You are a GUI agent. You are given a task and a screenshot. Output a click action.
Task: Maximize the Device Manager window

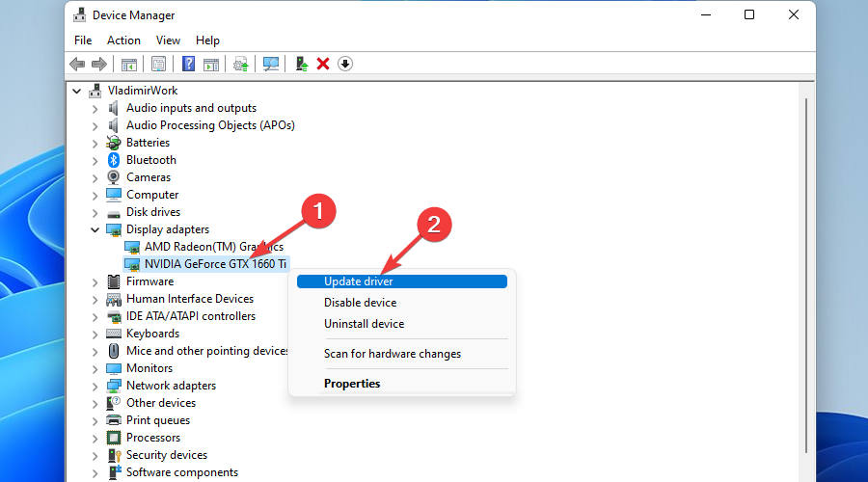[x=749, y=14]
